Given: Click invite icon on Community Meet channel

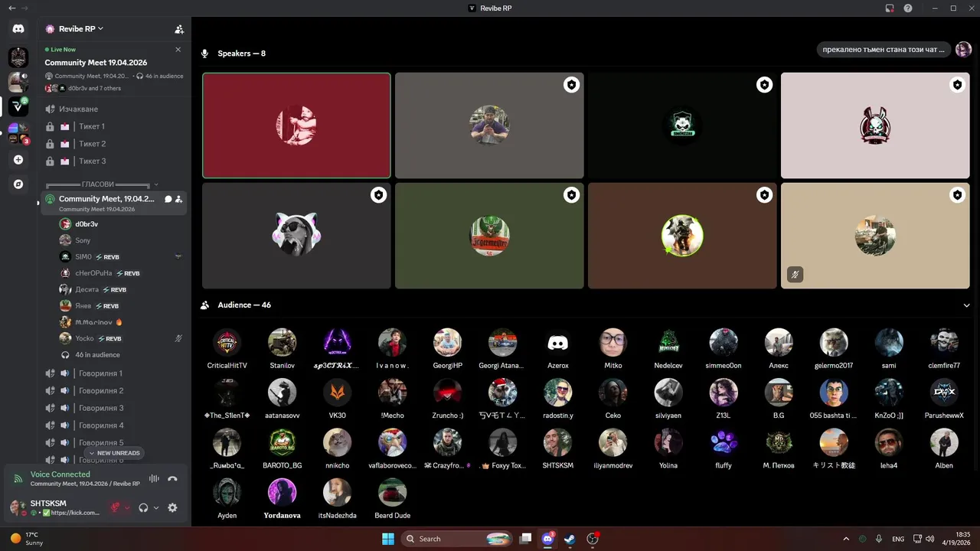Looking at the screenshot, I should (x=178, y=199).
